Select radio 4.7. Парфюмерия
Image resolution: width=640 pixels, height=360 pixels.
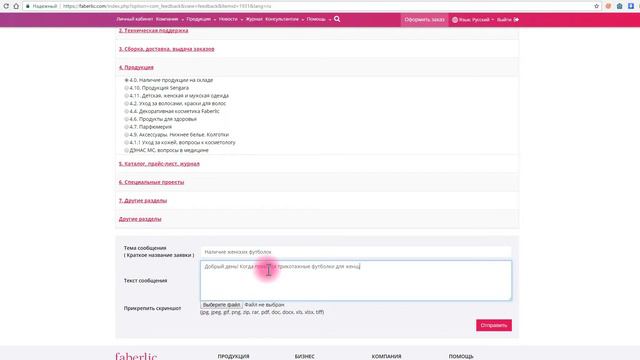click(x=127, y=127)
